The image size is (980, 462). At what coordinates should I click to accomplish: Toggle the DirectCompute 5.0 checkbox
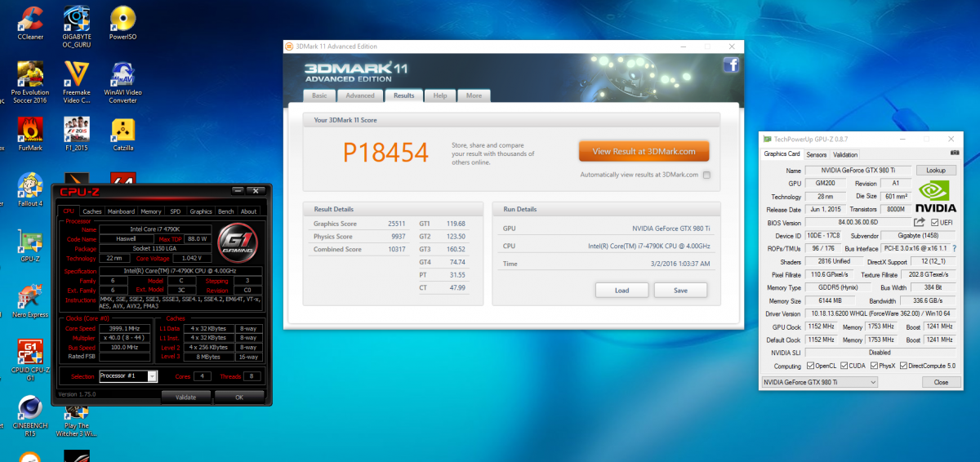pos(903,366)
